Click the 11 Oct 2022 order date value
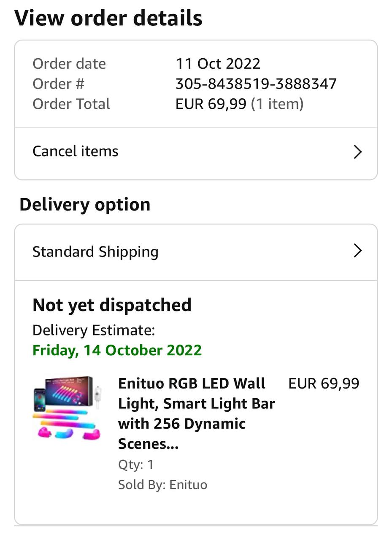The image size is (392, 540). [x=218, y=64]
